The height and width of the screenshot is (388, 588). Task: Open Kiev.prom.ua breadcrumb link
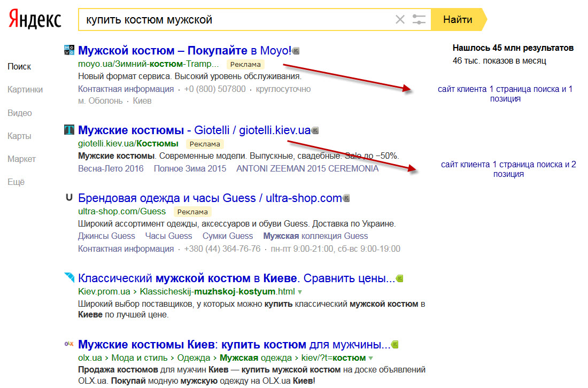click(104, 292)
